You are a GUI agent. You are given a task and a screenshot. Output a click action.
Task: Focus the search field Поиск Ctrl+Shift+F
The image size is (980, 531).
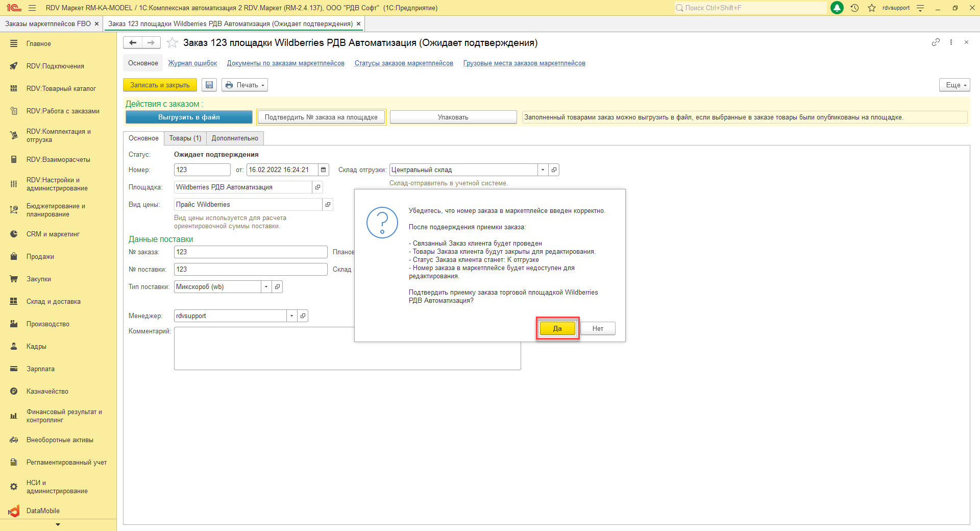(750, 8)
